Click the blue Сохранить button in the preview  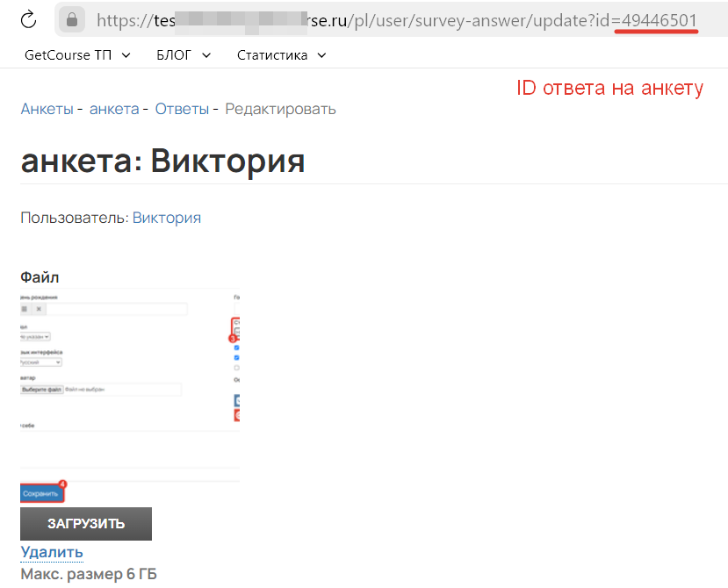[41, 493]
